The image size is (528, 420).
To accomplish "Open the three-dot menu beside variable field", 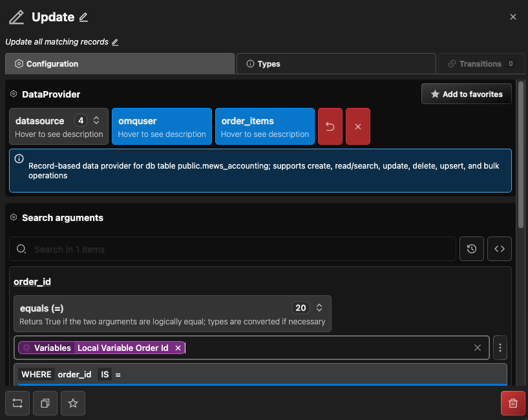I will click(500, 348).
